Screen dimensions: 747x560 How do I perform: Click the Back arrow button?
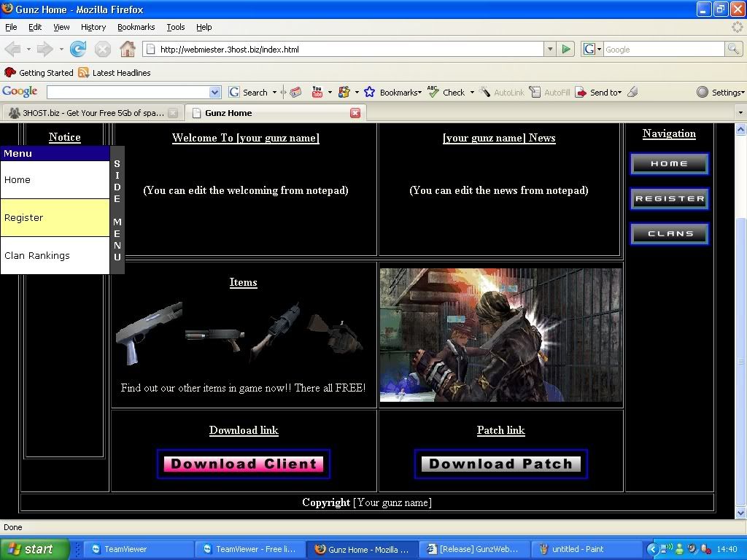12,50
